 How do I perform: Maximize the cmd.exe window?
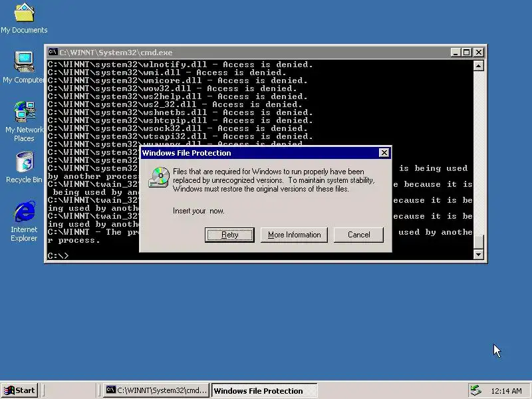[467, 53]
